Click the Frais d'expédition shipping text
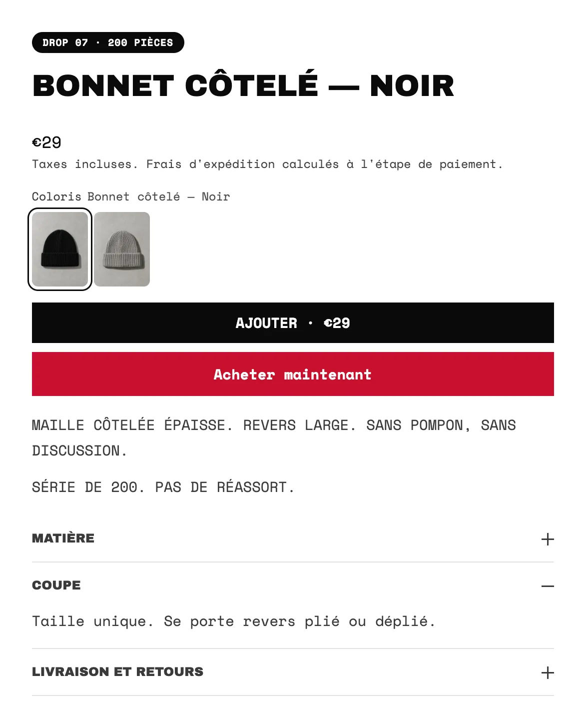 (x=325, y=164)
